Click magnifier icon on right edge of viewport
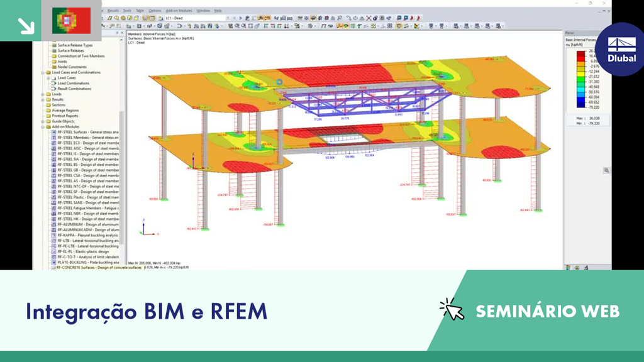Image resolution: width=644 pixels, height=362 pixels. 606,170
